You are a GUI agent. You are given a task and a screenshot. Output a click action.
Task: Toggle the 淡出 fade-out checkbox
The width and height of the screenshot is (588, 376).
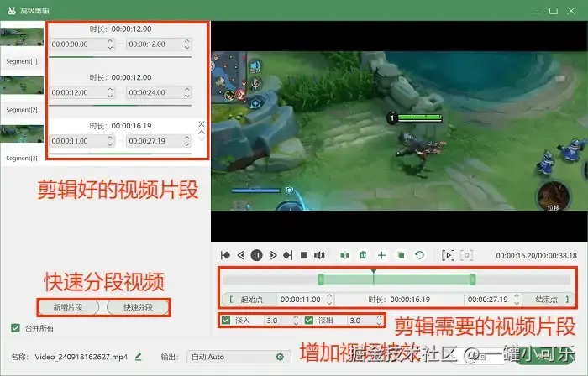[309, 321]
